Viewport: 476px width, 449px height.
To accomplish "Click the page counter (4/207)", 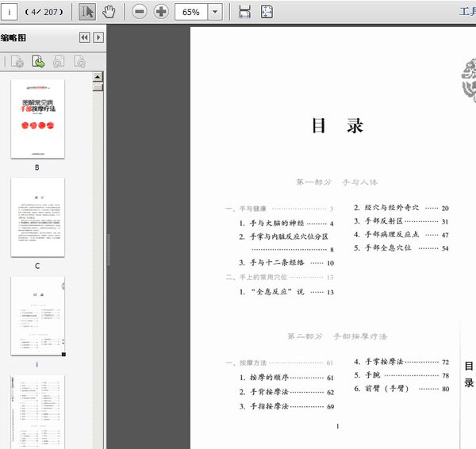I will [x=44, y=12].
